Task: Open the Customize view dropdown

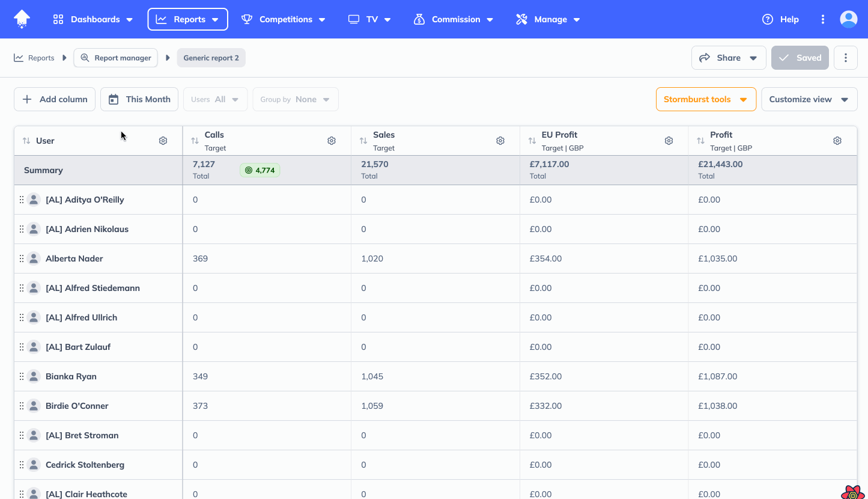Action: 809,99
